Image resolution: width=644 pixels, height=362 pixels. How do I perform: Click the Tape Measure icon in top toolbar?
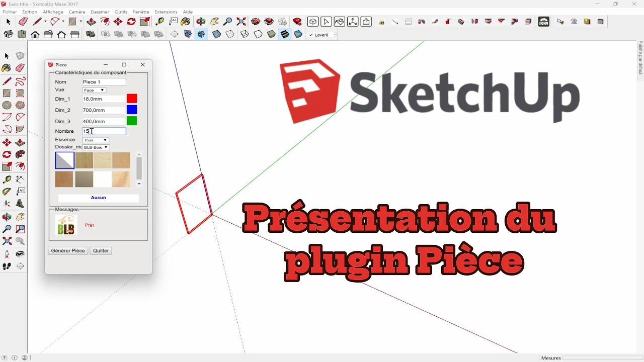coord(159,22)
